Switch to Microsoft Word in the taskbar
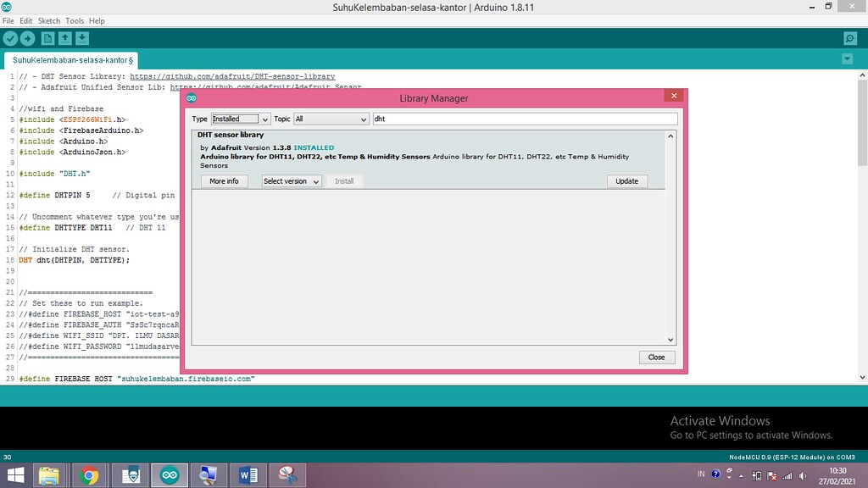This screenshot has width=868, height=488. coord(248,475)
